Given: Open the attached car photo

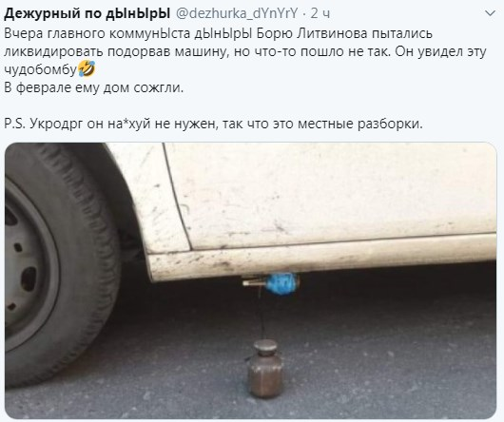Looking at the screenshot, I should coord(250,280).
